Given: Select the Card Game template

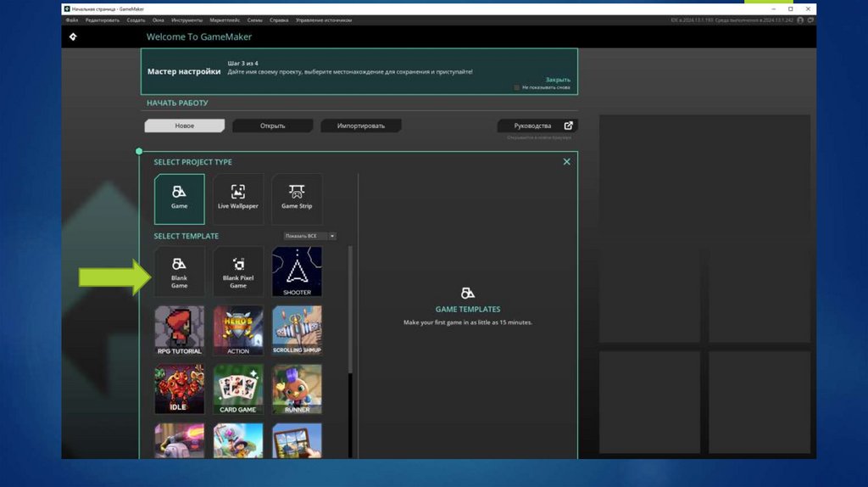Looking at the screenshot, I should click(238, 389).
